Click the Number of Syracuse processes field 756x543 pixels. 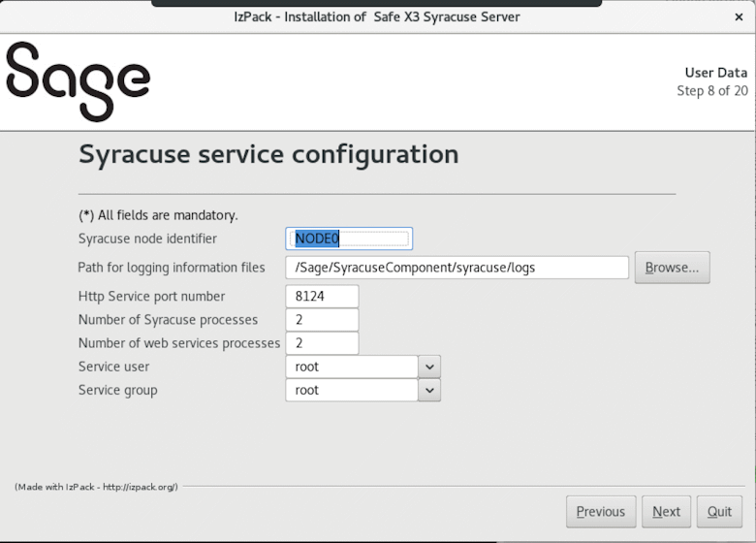coord(322,320)
